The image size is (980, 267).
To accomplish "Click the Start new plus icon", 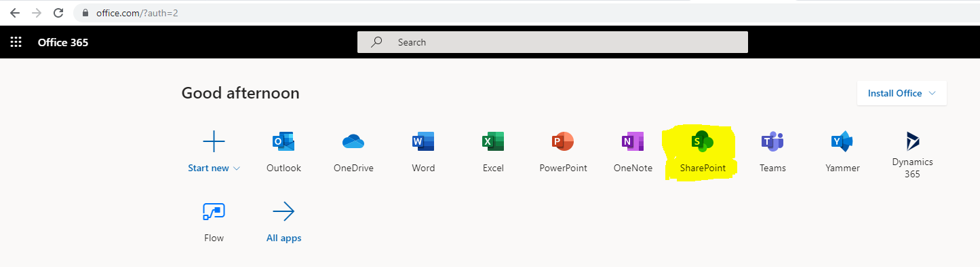I will coord(214,141).
